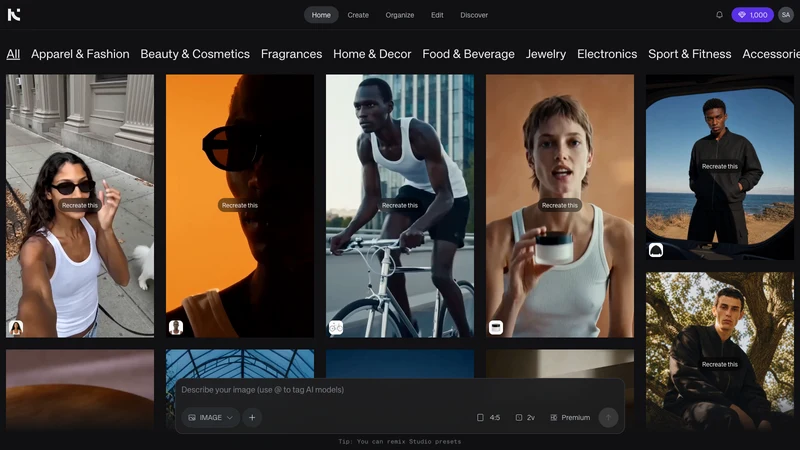Open the woman with cream jar thumbnail

(x=560, y=206)
